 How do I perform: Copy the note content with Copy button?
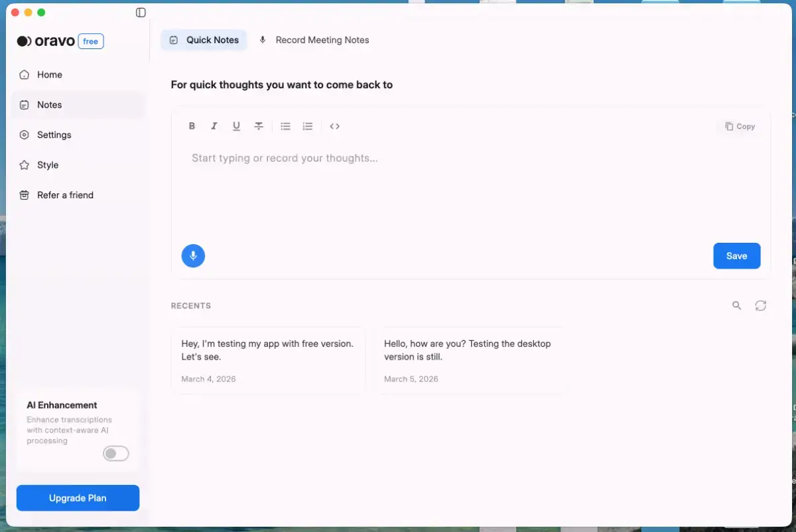tap(740, 126)
